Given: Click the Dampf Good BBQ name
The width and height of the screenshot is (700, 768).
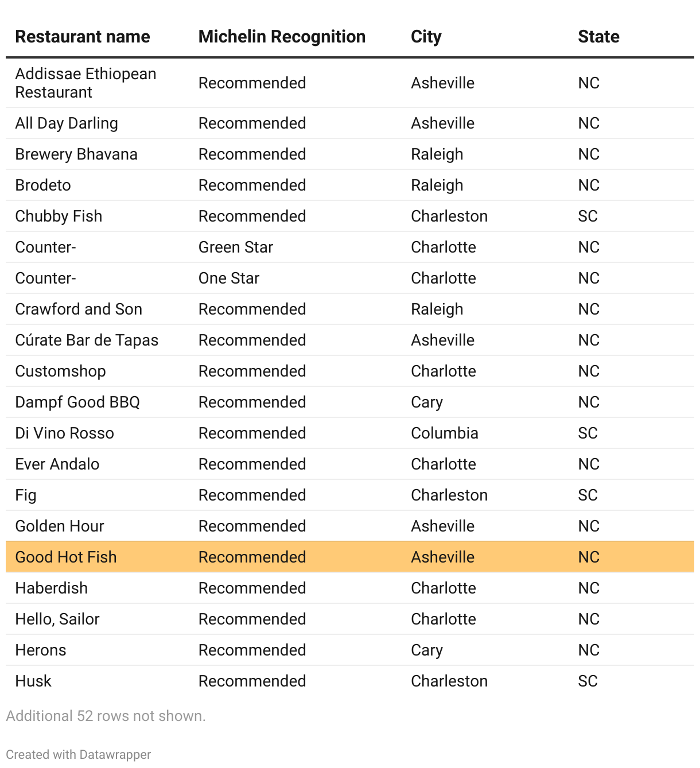Looking at the screenshot, I should pyautogui.click(x=77, y=402).
